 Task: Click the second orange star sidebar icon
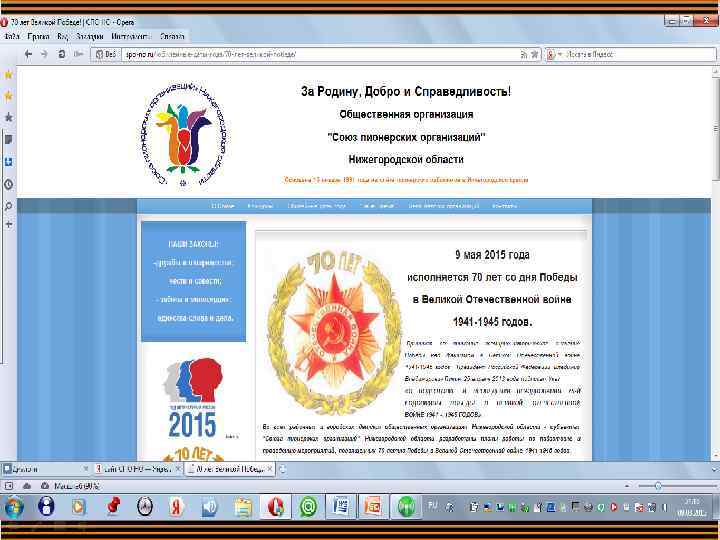point(8,96)
